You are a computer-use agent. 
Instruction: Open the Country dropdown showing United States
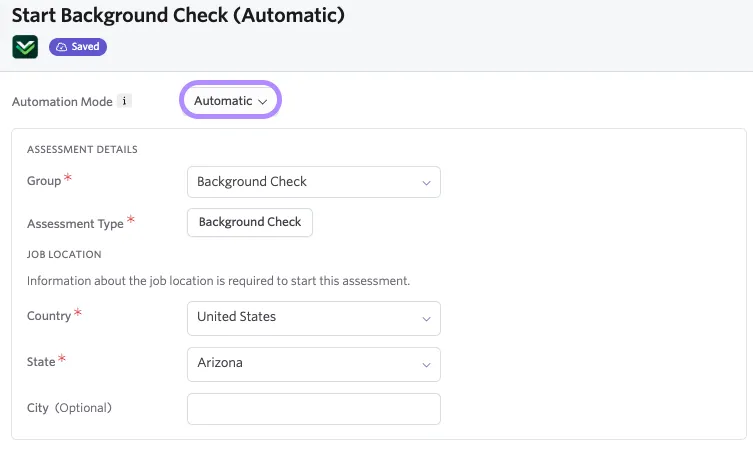(314, 318)
